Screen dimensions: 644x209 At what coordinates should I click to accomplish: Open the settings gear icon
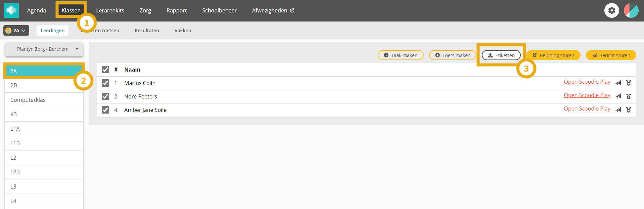click(x=611, y=10)
